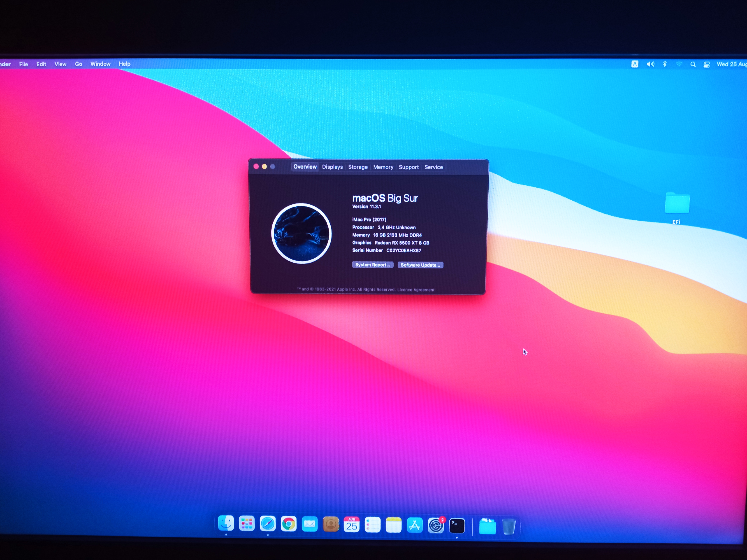Launch Terminal from the dock
Image resolution: width=747 pixels, height=560 pixels.
click(x=457, y=526)
